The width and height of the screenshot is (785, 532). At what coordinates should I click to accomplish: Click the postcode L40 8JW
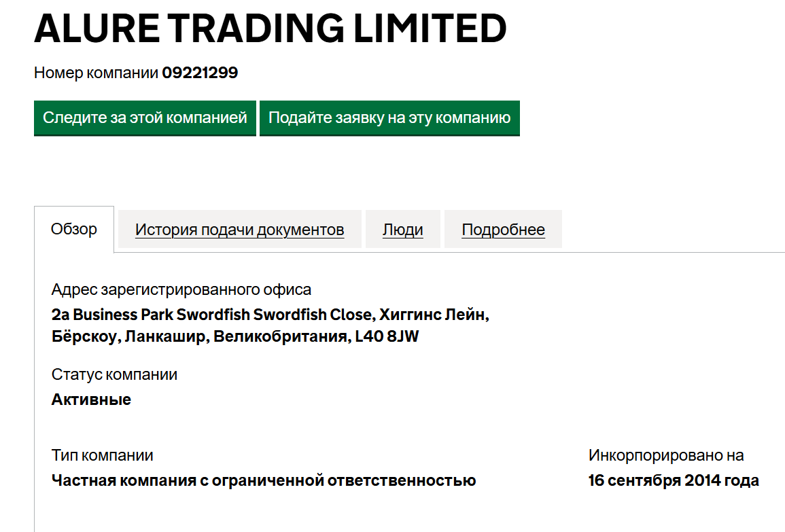pos(387,336)
